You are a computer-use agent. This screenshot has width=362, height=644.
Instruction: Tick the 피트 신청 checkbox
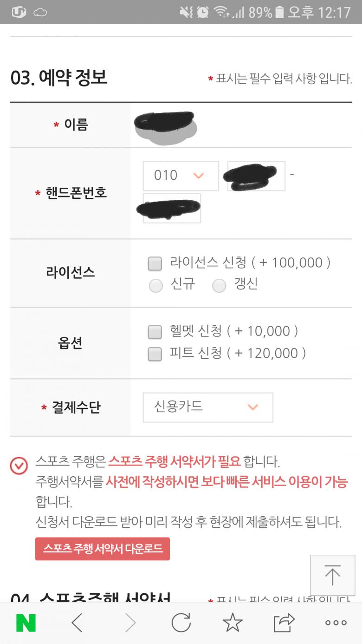tap(155, 354)
